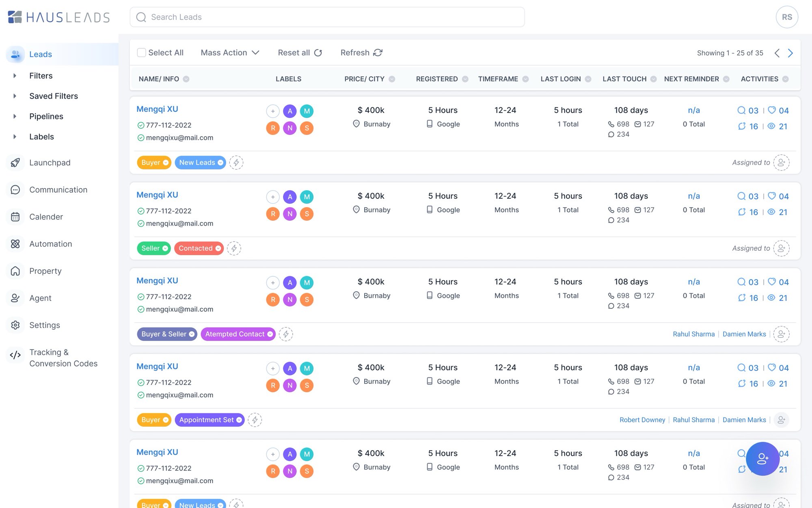Open the Contacted tag dropdown
This screenshot has height=508, width=812.
pos(218,248)
